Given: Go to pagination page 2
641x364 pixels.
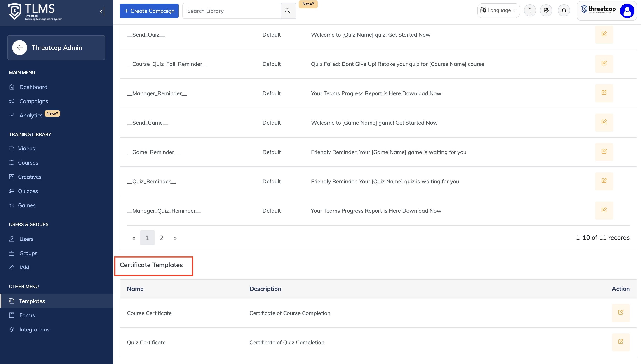Looking at the screenshot, I should tap(162, 238).
